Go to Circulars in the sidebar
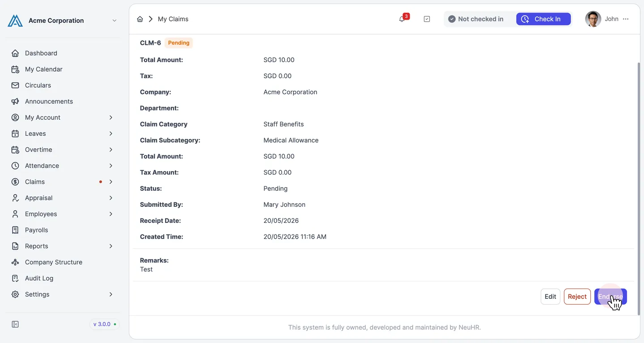The image size is (644, 343). click(63, 85)
